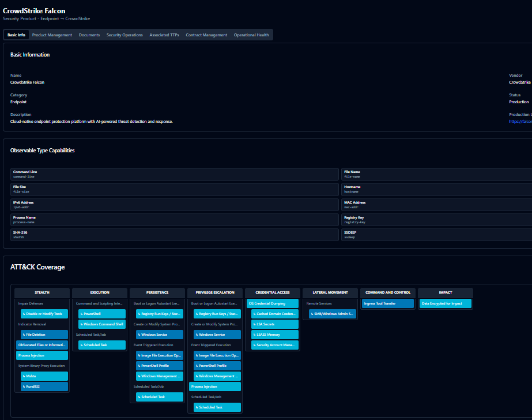The width and height of the screenshot is (532, 420).
Task: Open the Product Management tab
Action: pos(52,35)
